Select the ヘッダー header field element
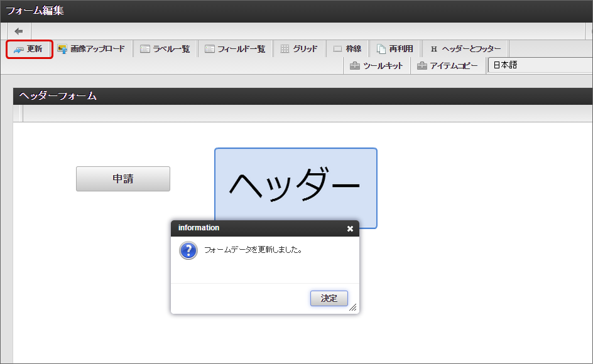The height and width of the screenshot is (364, 593). pyautogui.click(x=295, y=188)
